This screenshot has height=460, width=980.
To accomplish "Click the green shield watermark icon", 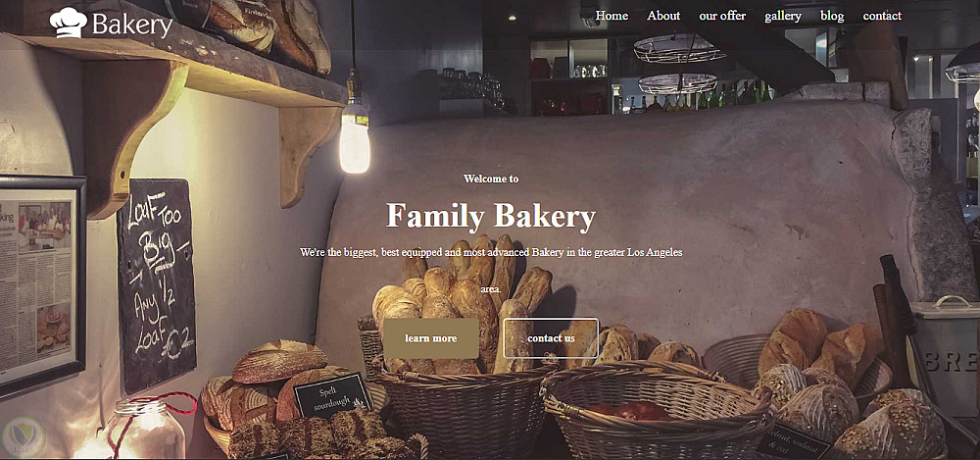I will point(24,436).
